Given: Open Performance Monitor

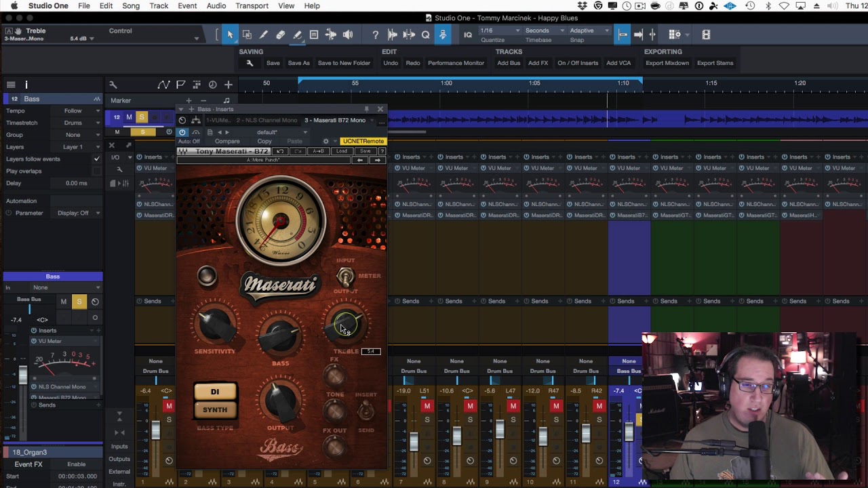Looking at the screenshot, I should coord(456,63).
